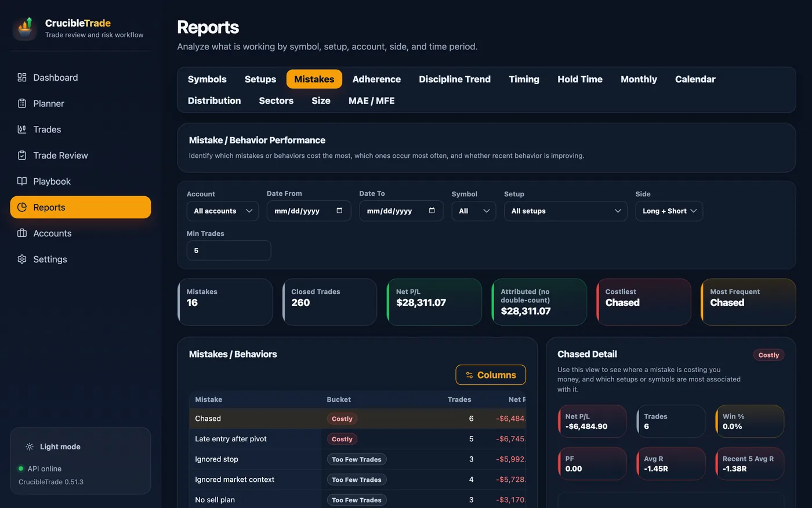The image size is (812, 508).
Task: Click the Recent 5 Avg R stat card
Action: click(749, 463)
